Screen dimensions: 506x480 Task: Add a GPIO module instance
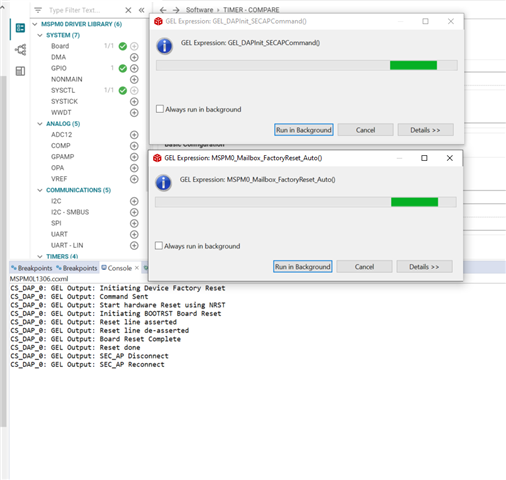134,68
